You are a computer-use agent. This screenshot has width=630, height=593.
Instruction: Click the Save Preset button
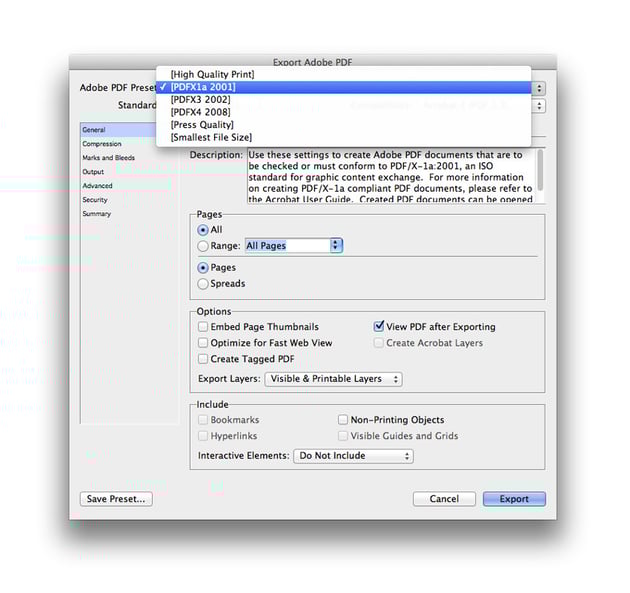116,499
